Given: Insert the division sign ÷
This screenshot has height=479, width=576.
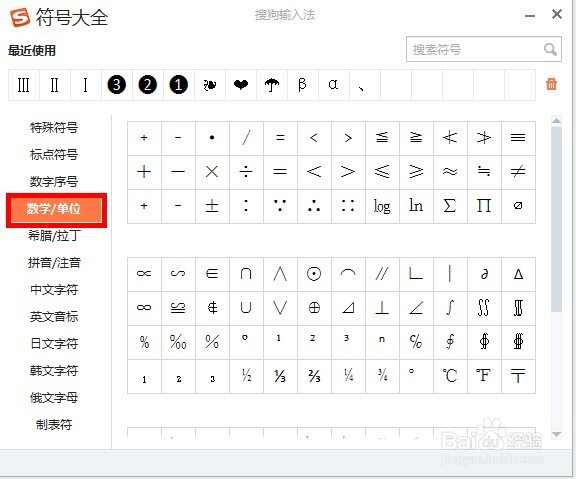Looking at the screenshot, I should [246, 172].
